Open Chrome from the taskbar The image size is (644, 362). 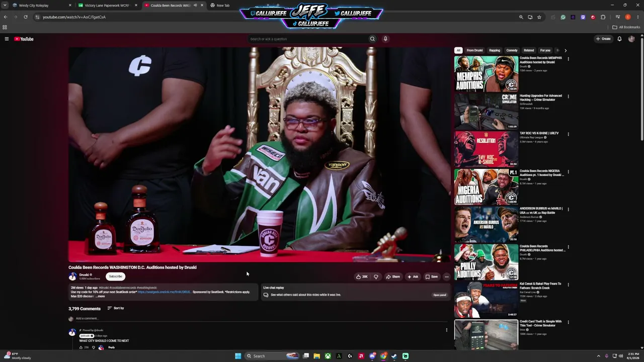383,356
